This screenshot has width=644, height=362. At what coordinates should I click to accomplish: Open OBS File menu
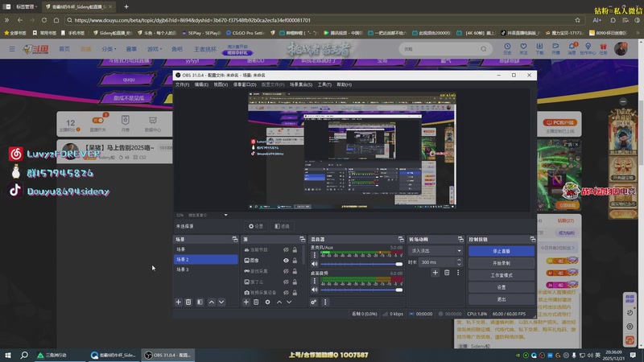183,84
